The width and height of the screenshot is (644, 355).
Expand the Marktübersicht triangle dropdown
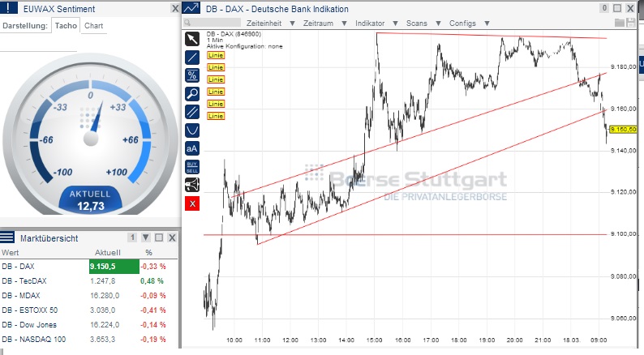point(145,237)
